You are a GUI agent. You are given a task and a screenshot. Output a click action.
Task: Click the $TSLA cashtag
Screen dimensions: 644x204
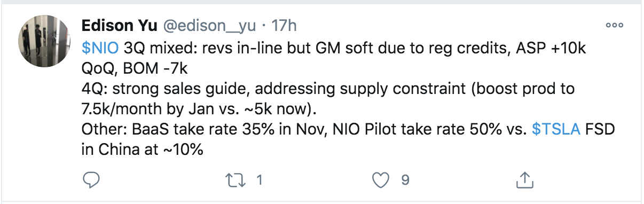pos(556,131)
